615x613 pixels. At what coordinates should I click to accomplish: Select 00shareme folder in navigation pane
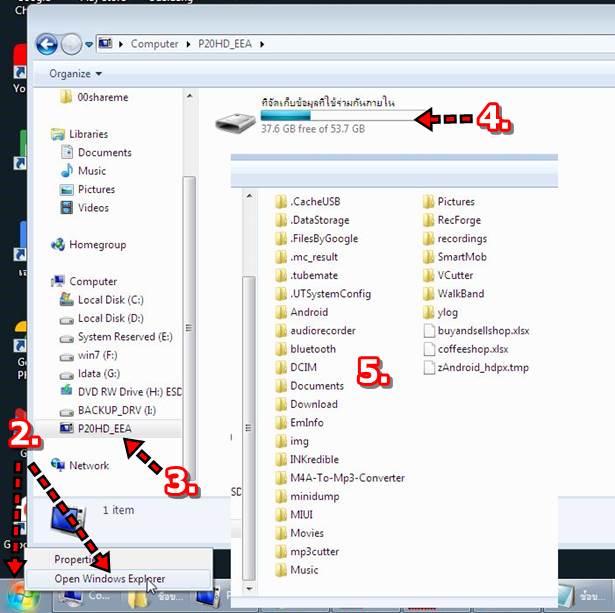tap(95, 97)
